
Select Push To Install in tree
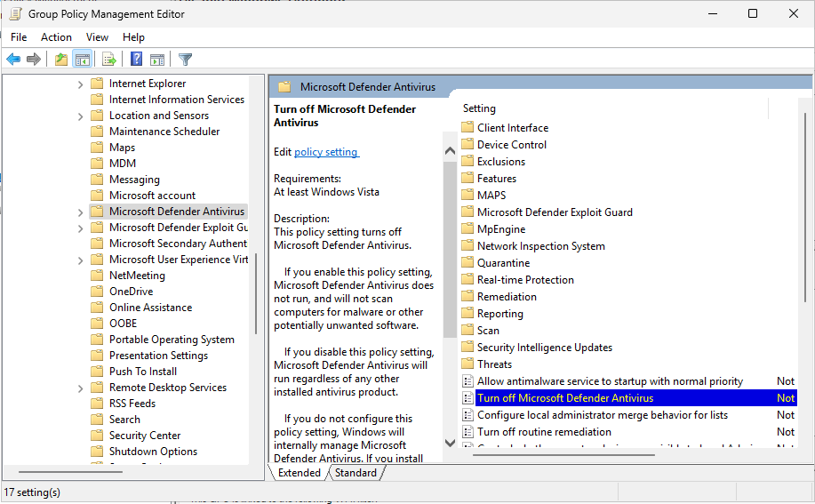(x=143, y=371)
